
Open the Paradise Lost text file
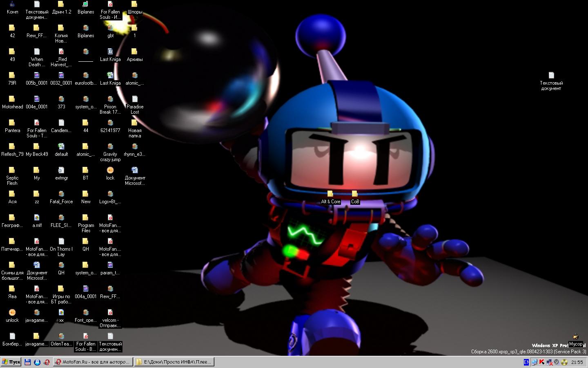tap(135, 105)
